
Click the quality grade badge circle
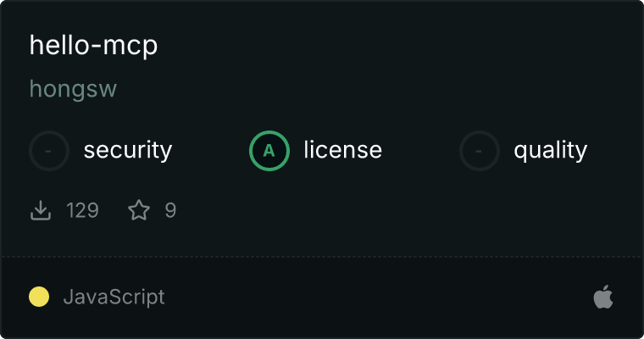pyautogui.click(x=480, y=151)
